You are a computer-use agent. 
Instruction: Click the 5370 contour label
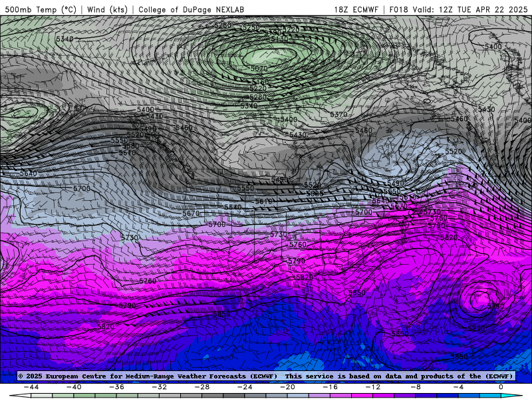pyautogui.click(x=338, y=114)
